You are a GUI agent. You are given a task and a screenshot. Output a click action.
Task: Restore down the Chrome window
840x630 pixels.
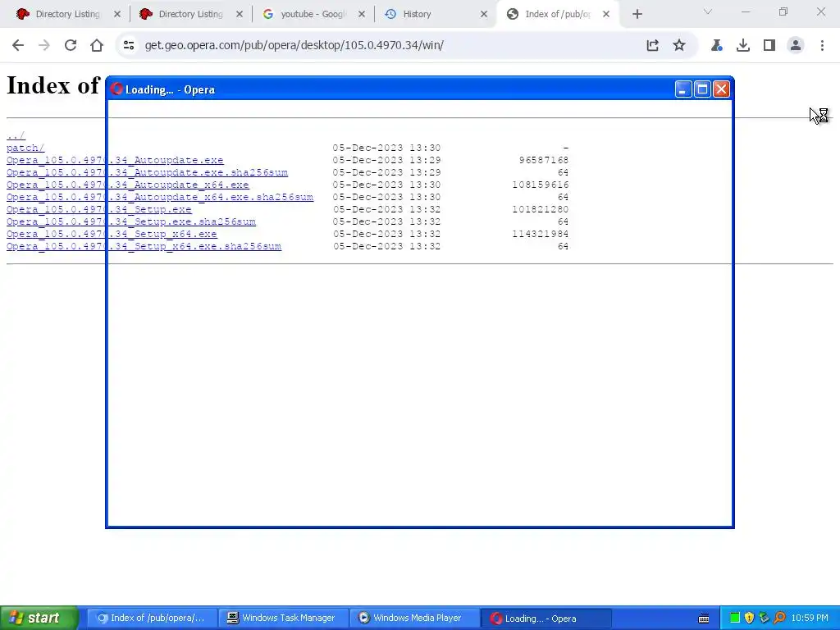pyautogui.click(x=783, y=11)
